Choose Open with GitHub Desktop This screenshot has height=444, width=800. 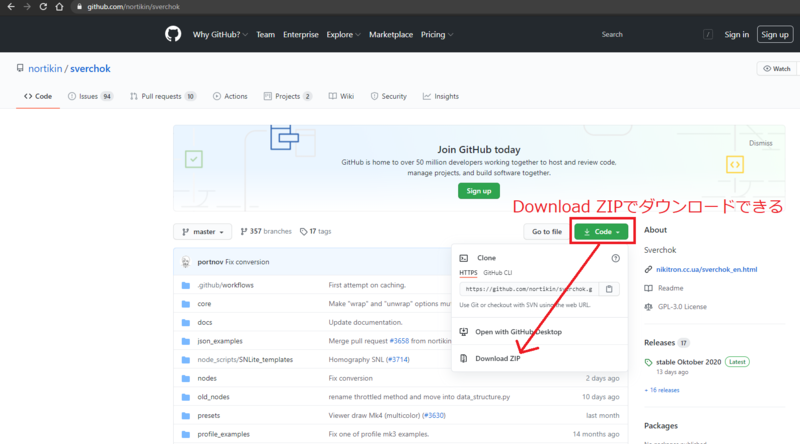518,332
